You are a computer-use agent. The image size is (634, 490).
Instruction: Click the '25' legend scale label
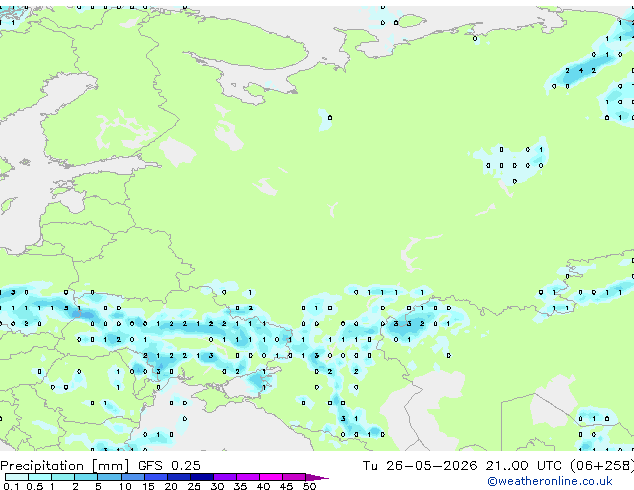[x=194, y=486]
